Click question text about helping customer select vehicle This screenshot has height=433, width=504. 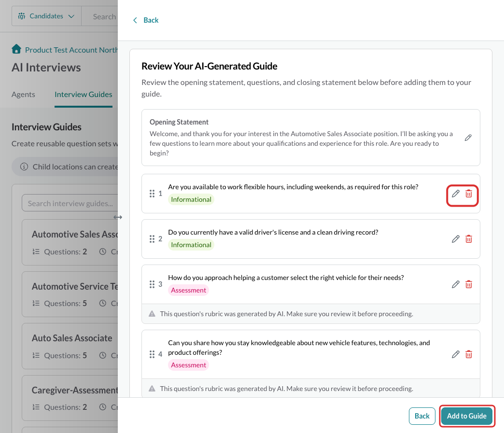coord(286,278)
